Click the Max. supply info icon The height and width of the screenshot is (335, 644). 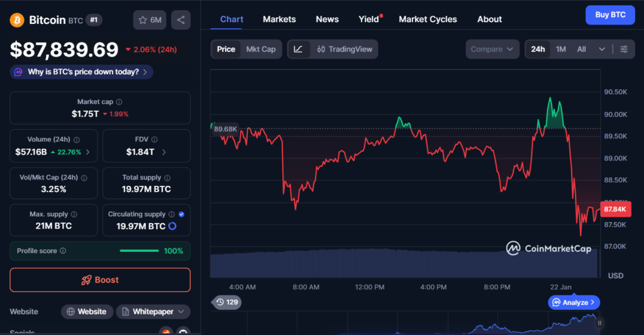(74, 215)
